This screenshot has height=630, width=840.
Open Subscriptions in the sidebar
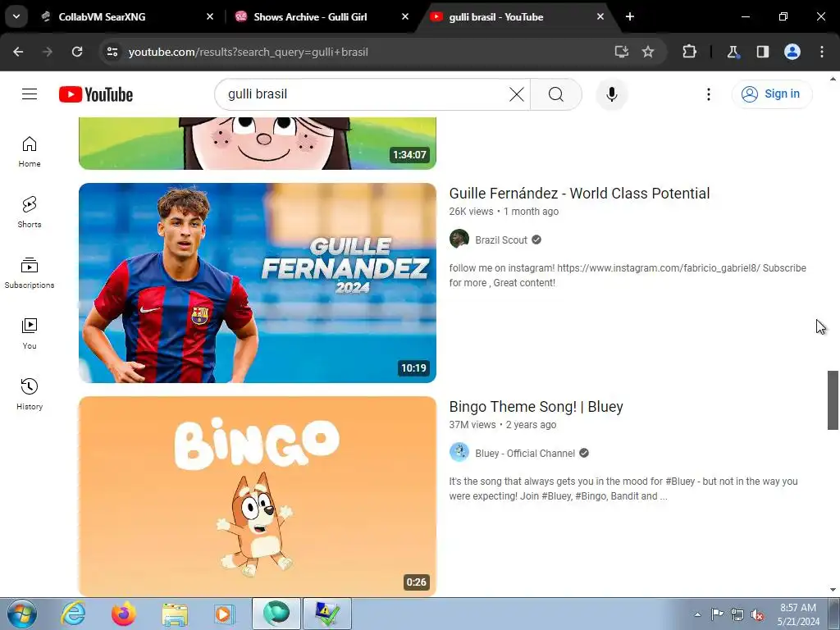(30, 273)
